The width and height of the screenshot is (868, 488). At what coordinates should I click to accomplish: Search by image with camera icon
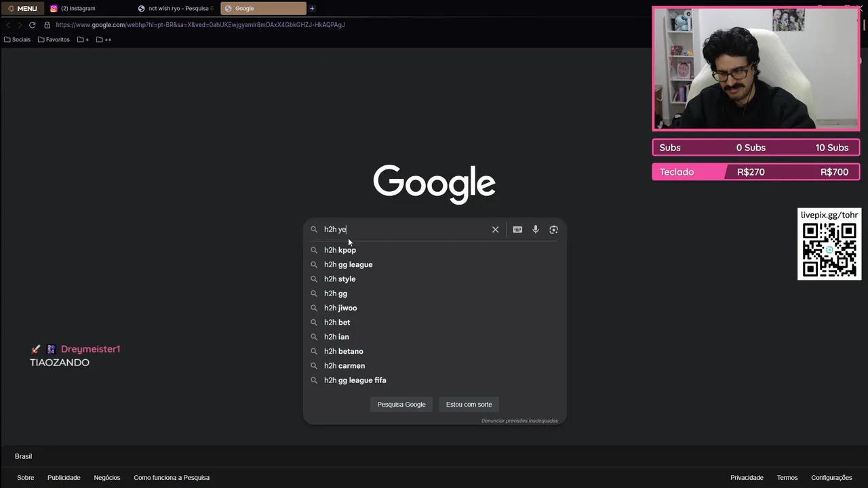pyautogui.click(x=553, y=230)
